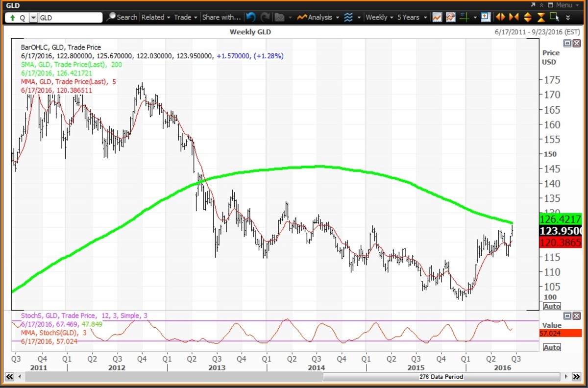The height and width of the screenshot is (388, 588).
Task: Open the Related menu
Action: 156,17
